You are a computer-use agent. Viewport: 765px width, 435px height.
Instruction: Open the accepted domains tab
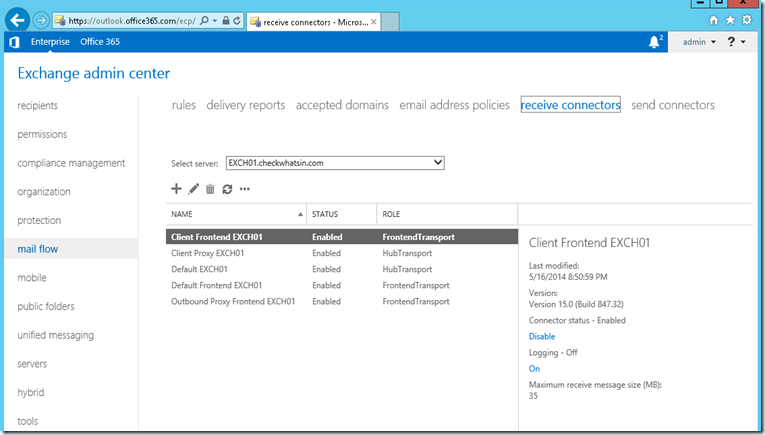342,105
